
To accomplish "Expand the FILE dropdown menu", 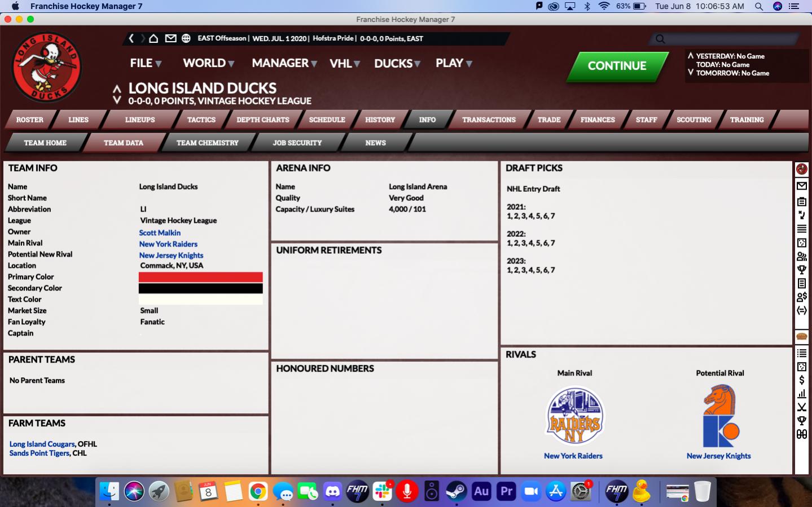I will click(x=146, y=63).
